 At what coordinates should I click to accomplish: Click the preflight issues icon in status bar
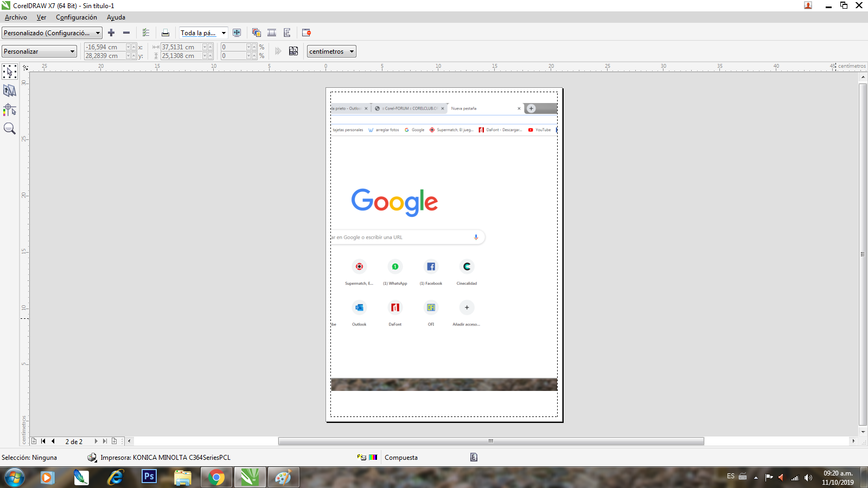pos(362,457)
